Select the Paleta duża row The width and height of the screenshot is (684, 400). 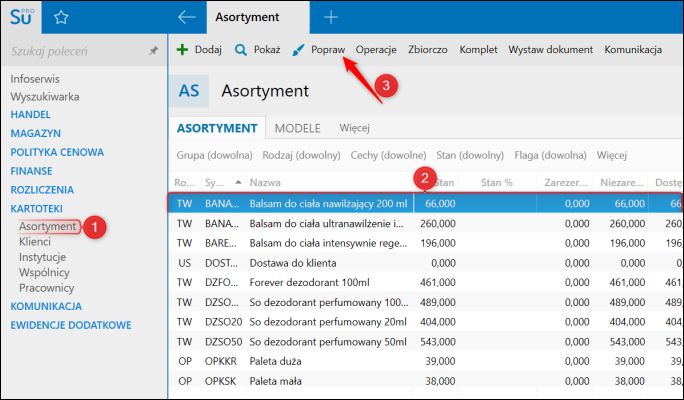pos(426,361)
